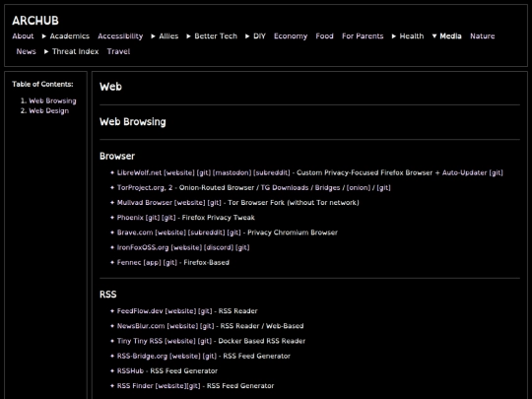Open the TorProject.org link
The image size is (532, 399).
tap(142, 187)
